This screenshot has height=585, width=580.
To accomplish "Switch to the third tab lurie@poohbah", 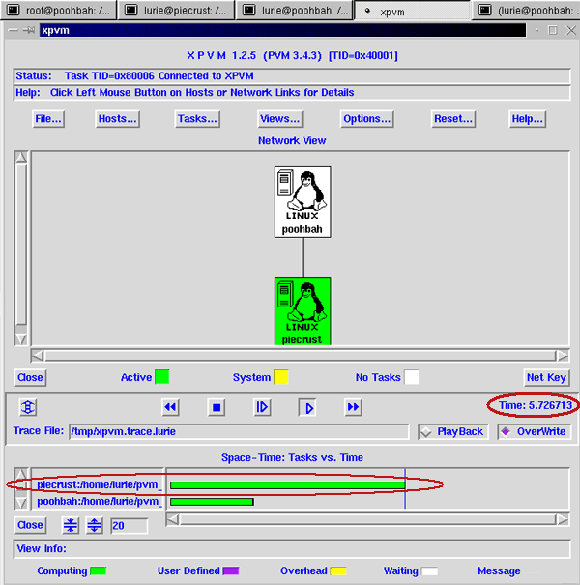I will [x=295, y=10].
